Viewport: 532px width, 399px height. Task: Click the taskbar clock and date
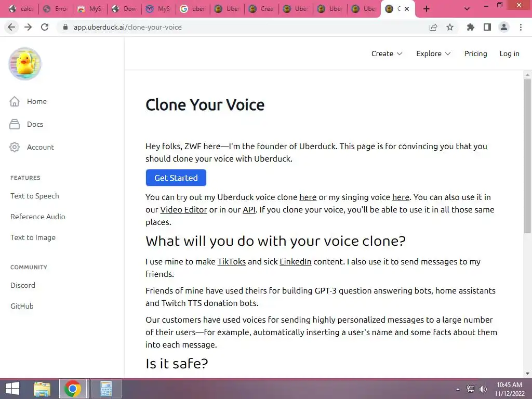tap(509, 389)
